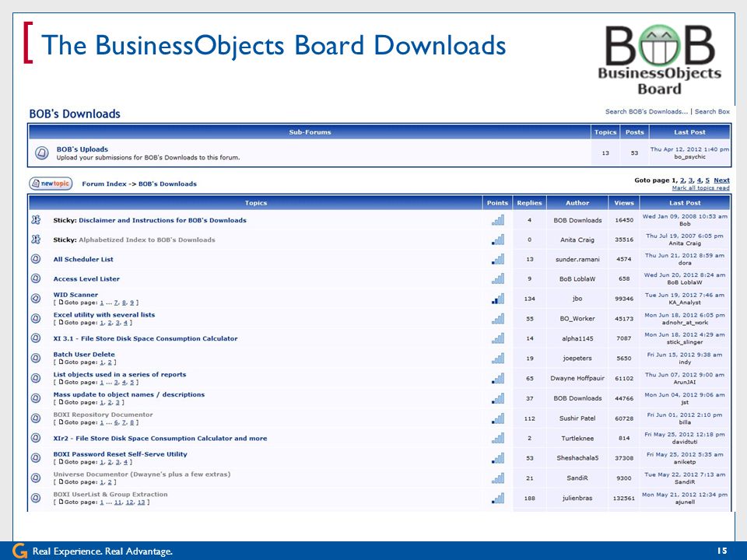Click points bar icon for BOXI Password Reset
The image size is (747, 560).
click(x=498, y=458)
